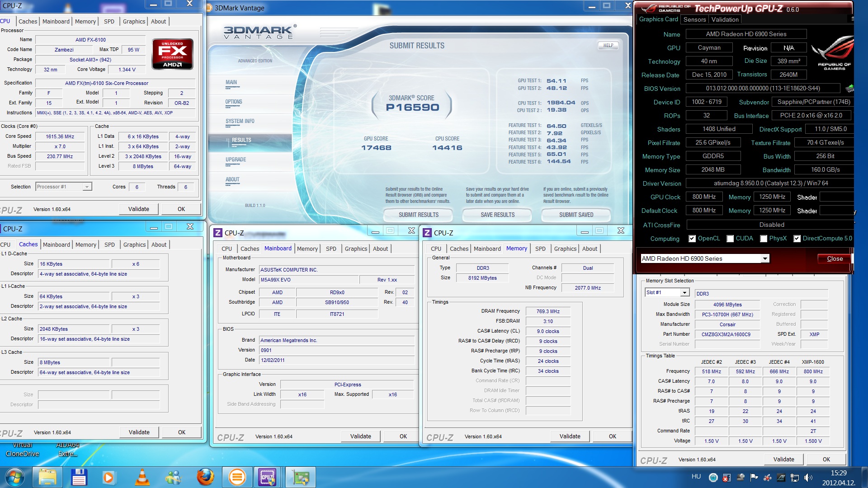Toggle the CUDA checkbox in GPU-Z

(x=730, y=239)
